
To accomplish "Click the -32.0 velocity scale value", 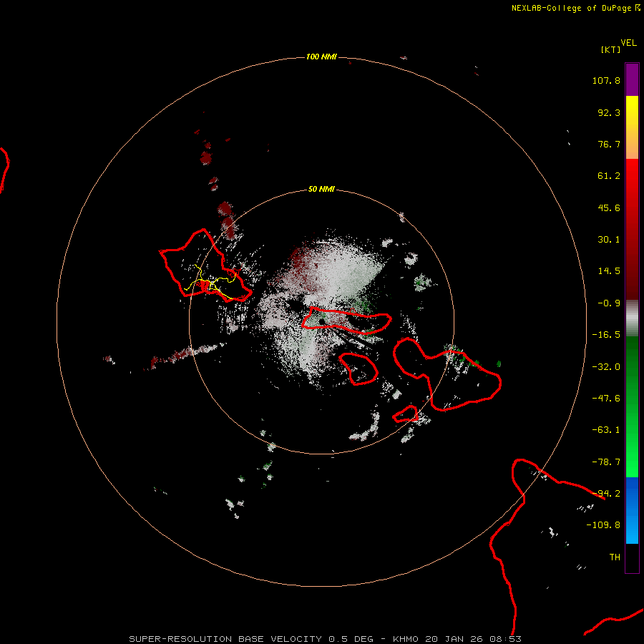I will point(606,367).
